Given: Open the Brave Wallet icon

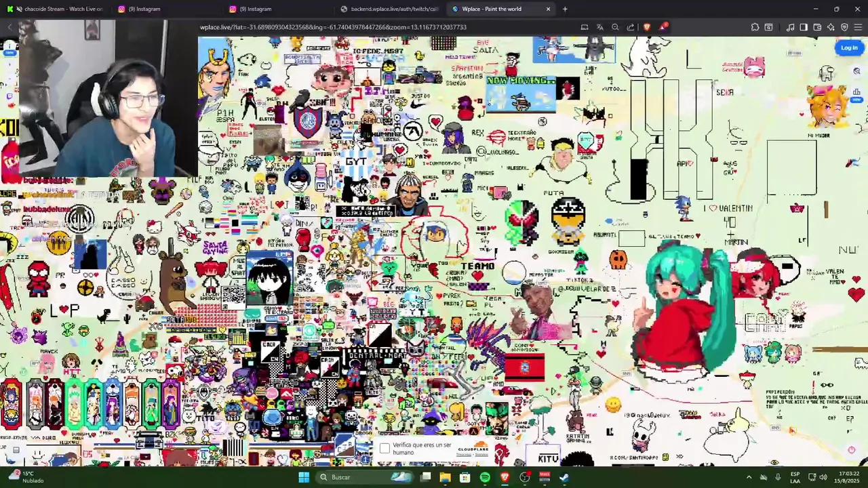Looking at the screenshot, I should click(x=817, y=27).
